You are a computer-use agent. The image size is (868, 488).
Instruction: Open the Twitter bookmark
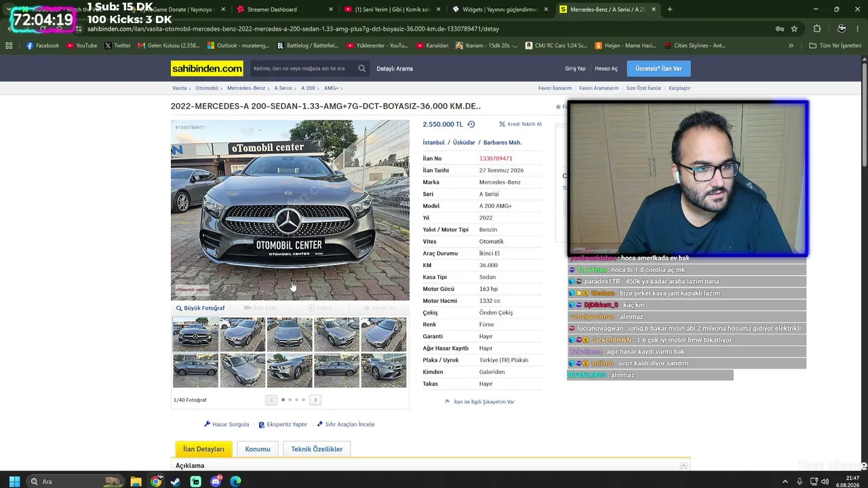(117, 45)
